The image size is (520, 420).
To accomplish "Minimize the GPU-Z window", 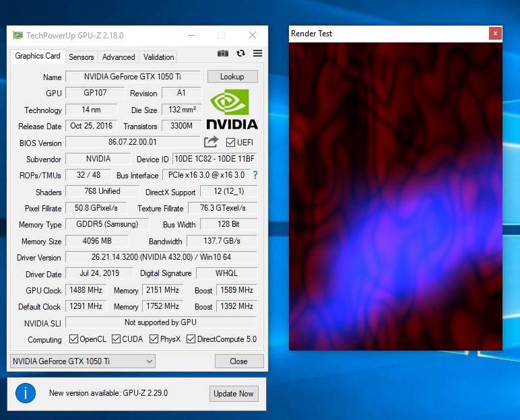I will 191,35.
